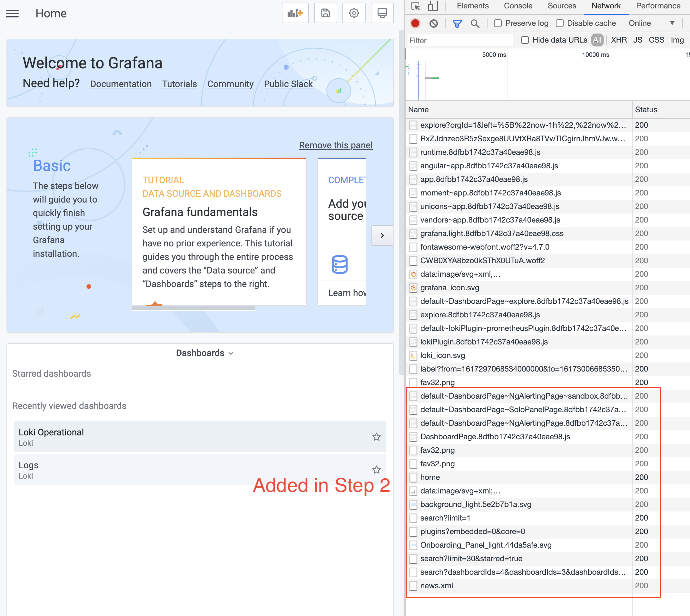The height and width of the screenshot is (616, 690).
Task: Switch to the Sources tab
Action: (561, 6)
